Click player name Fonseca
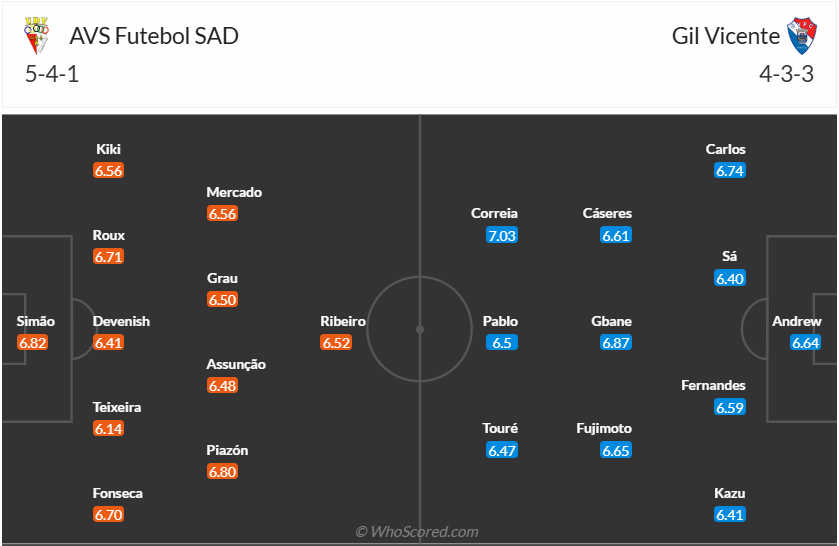The height and width of the screenshot is (546, 839). tap(118, 493)
